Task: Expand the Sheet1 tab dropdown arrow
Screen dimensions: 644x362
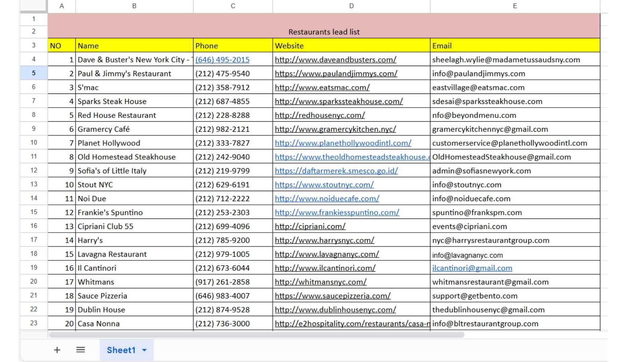Action: point(145,350)
